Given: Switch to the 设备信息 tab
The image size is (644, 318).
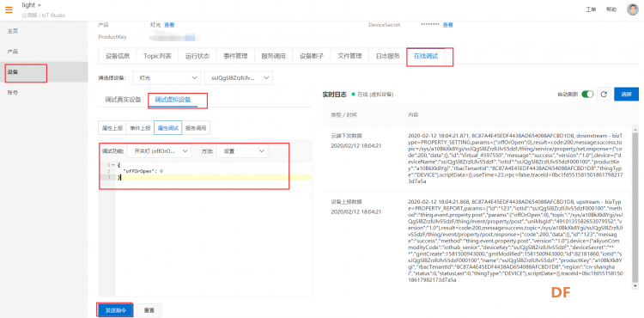Looking at the screenshot, I should pyautogui.click(x=118, y=56).
